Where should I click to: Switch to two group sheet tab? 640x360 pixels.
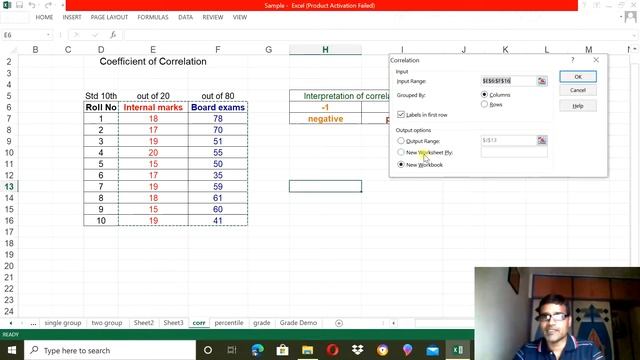point(107,323)
